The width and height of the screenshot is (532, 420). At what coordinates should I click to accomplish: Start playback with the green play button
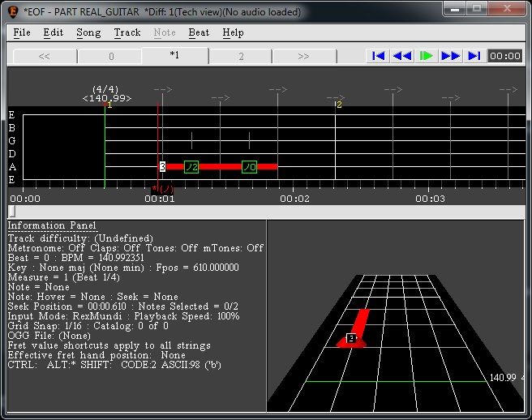pyautogui.click(x=426, y=56)
